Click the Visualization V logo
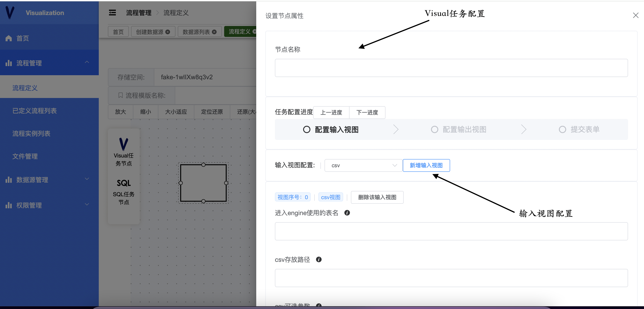The height and width of the screenshot is (309, 644). point(10,13)
